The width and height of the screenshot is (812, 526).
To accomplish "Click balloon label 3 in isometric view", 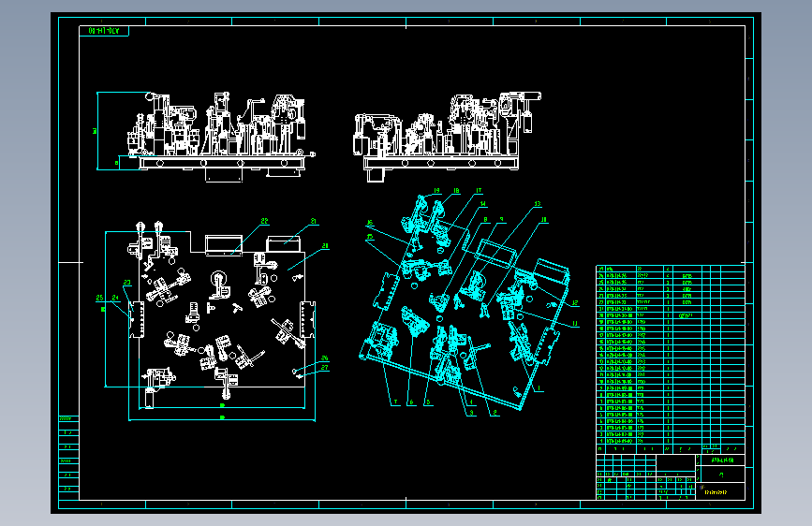I will 472,413.
